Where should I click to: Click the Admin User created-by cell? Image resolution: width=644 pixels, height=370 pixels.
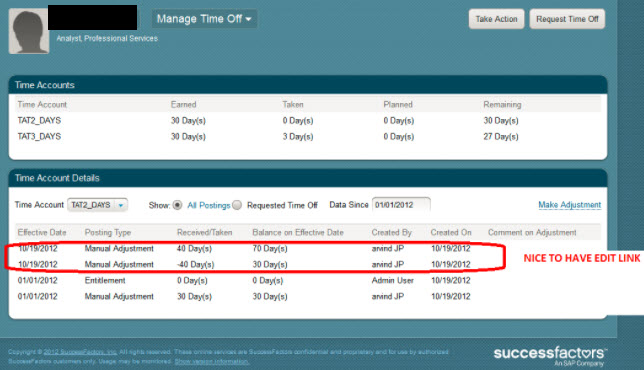(x=392, y=280)
